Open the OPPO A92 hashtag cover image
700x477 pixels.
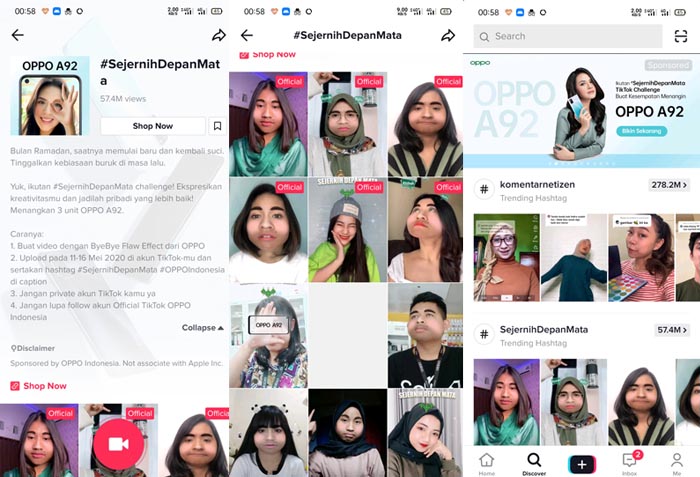click(x=50, y=96)
